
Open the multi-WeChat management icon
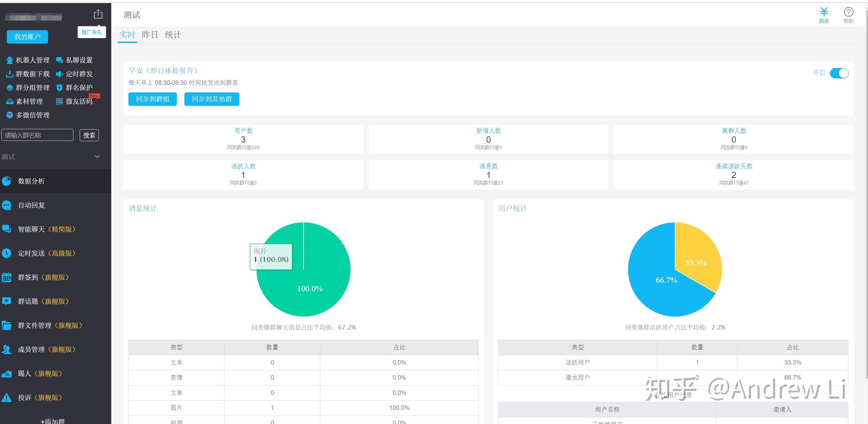pyautogui.click(x=10, y=115)
